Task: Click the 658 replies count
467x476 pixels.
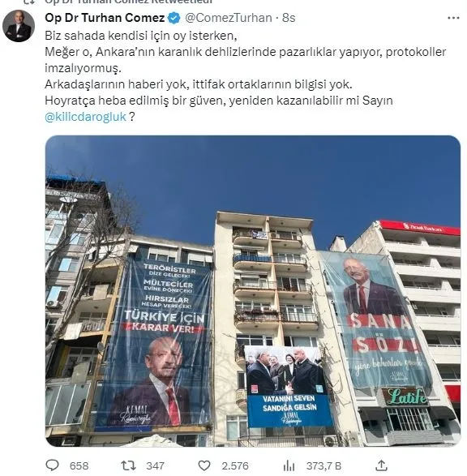Action: (79, 465)
